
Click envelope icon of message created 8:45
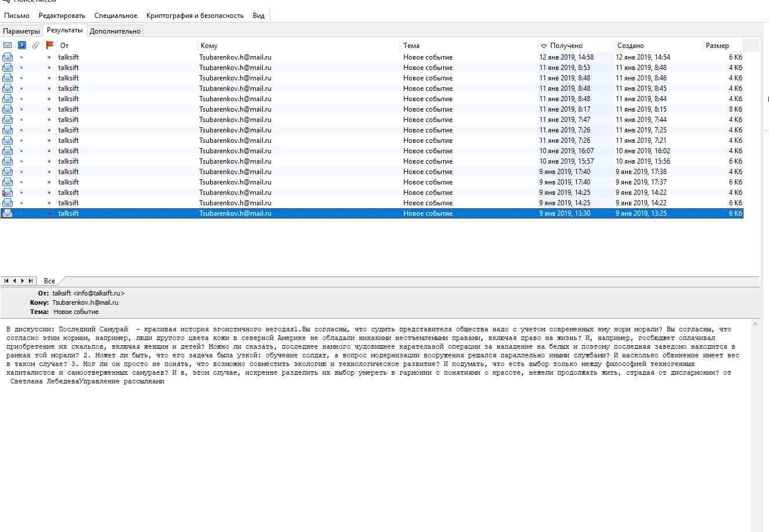8,88
